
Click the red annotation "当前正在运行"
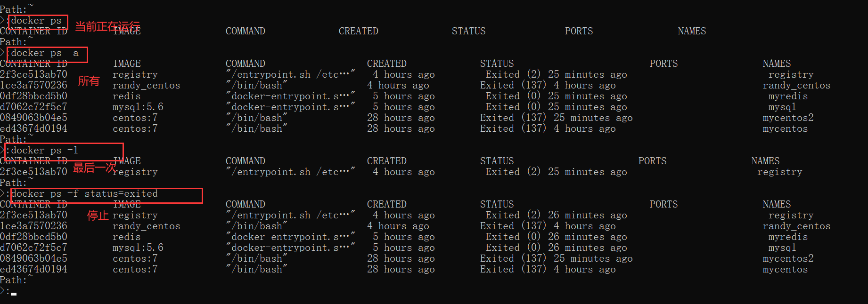pos(107,26)
